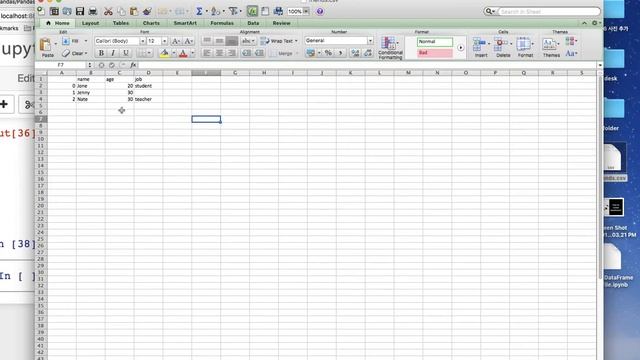Align cell text to the top
The image size is (640, 360).
pyautogui.click(x=207, y=41)
